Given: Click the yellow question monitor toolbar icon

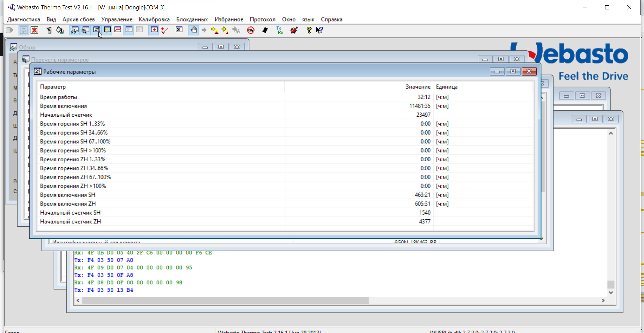Looking at the screenshot, I should tap(107, 30).
